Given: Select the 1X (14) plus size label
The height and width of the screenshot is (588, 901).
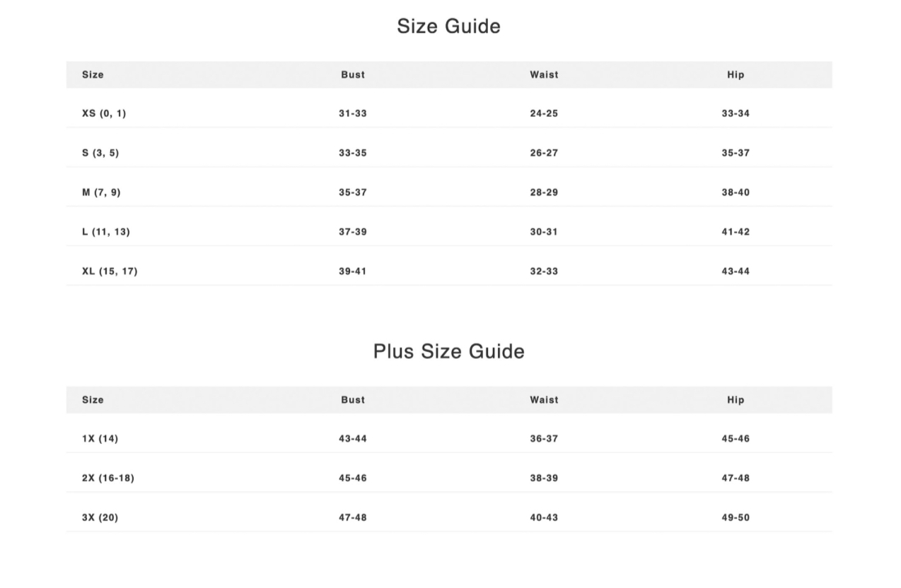Looking at the screenshot, I should coord(100,438).
